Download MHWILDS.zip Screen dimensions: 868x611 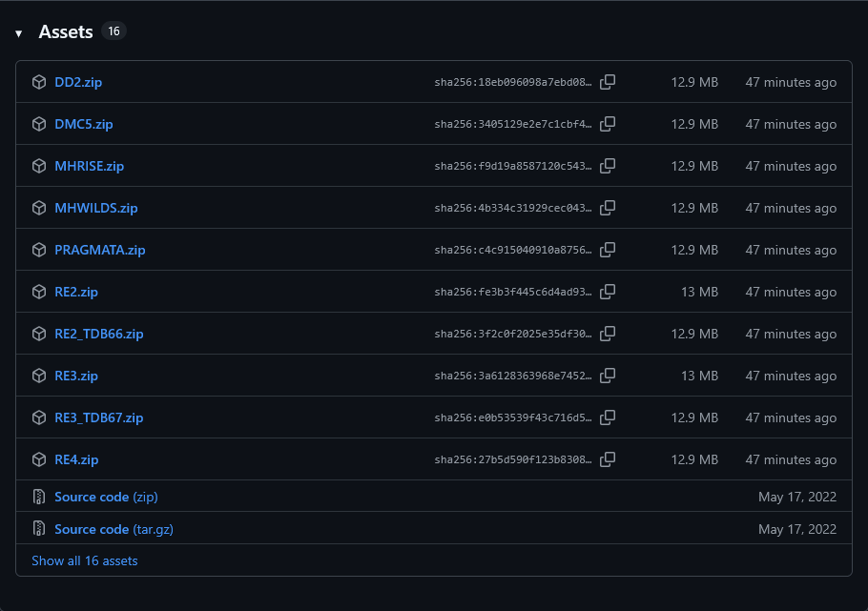tap(95, 208)
